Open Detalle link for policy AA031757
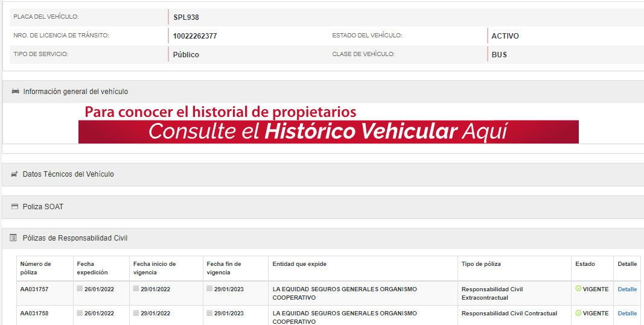The height and width of the screenshot is (325, 644). click(x=627, y=289)
